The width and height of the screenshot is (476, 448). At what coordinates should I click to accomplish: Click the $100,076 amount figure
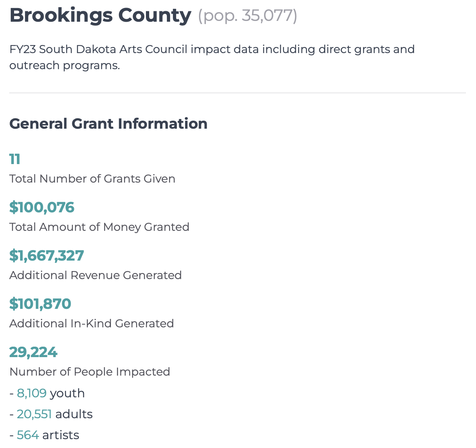(42, 208)
